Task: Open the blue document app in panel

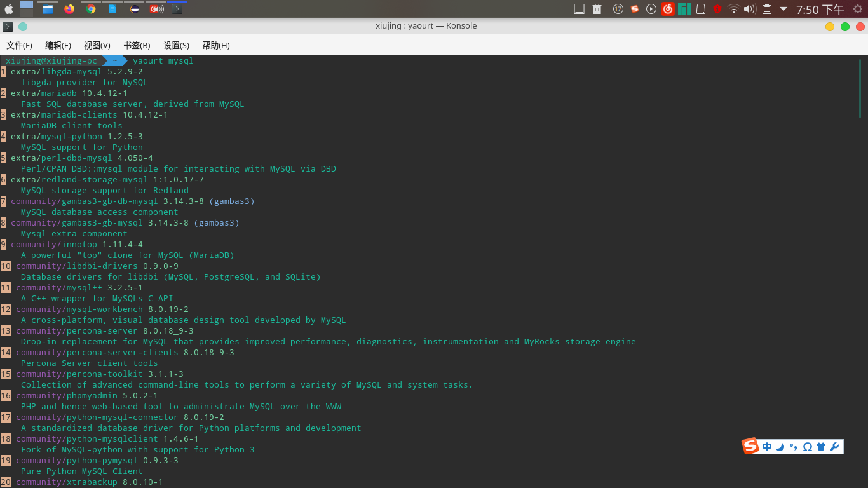Action: point(112,9)
